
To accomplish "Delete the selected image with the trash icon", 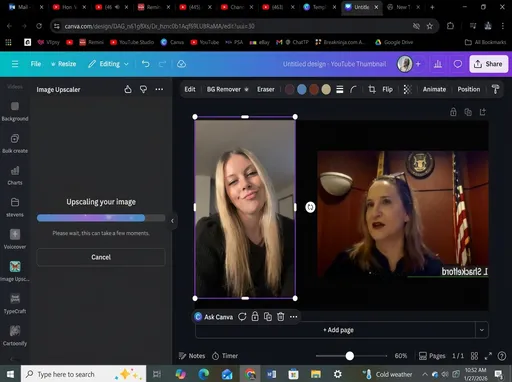I will (281, 316).
